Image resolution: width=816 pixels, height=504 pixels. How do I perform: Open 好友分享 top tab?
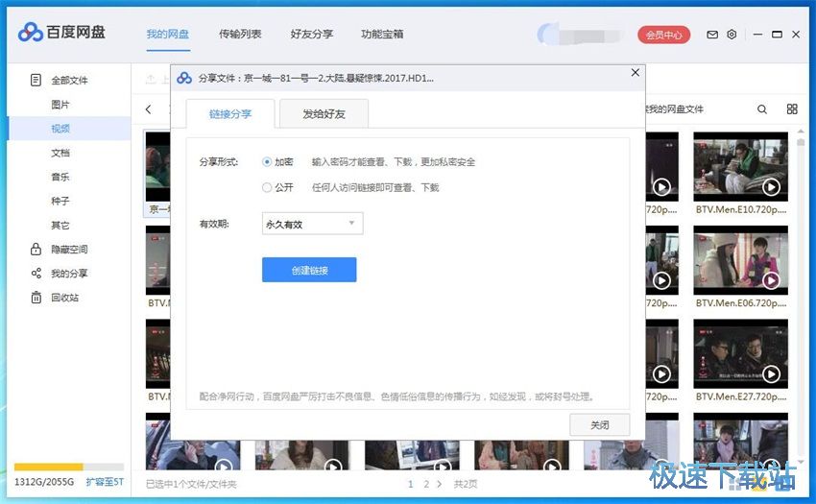pyautogui.click(x=312, y=35)
